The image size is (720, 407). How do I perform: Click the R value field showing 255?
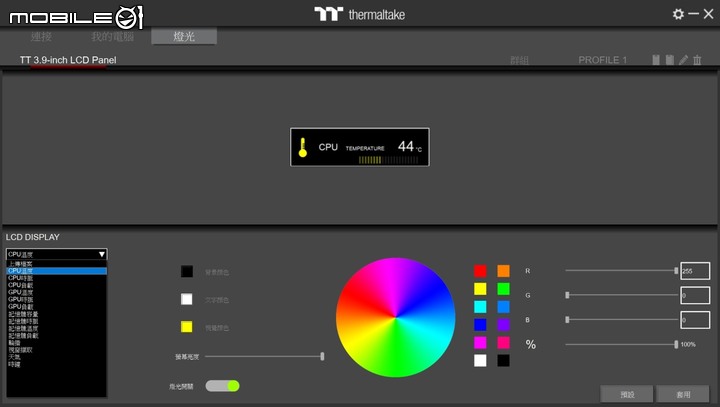coord(695,271)
